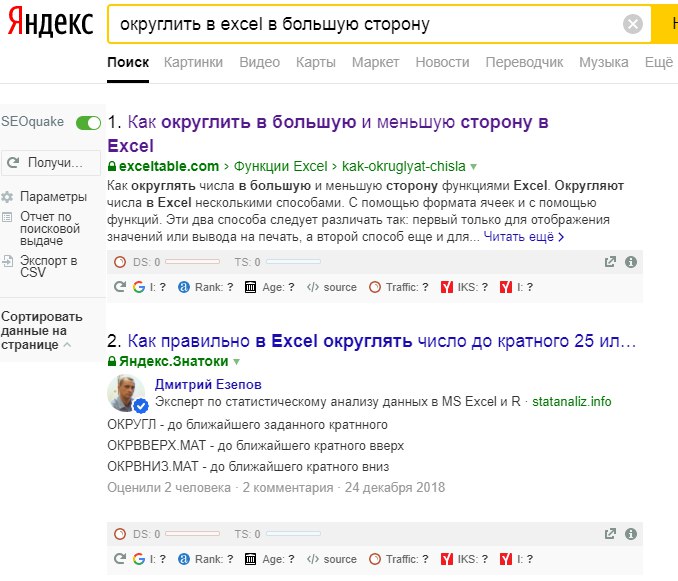Open the exceltable.com site link

[169, 166]
